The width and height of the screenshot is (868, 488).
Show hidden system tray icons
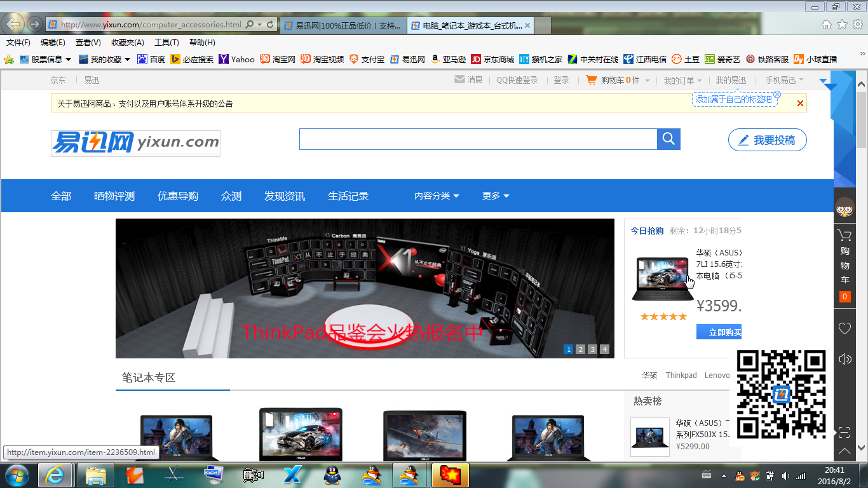(724, 475)
